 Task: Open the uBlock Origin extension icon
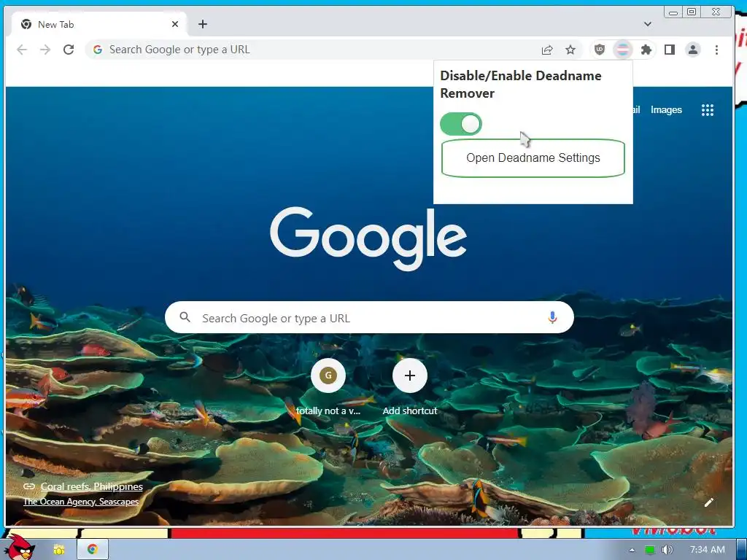(x=600, y=50)
